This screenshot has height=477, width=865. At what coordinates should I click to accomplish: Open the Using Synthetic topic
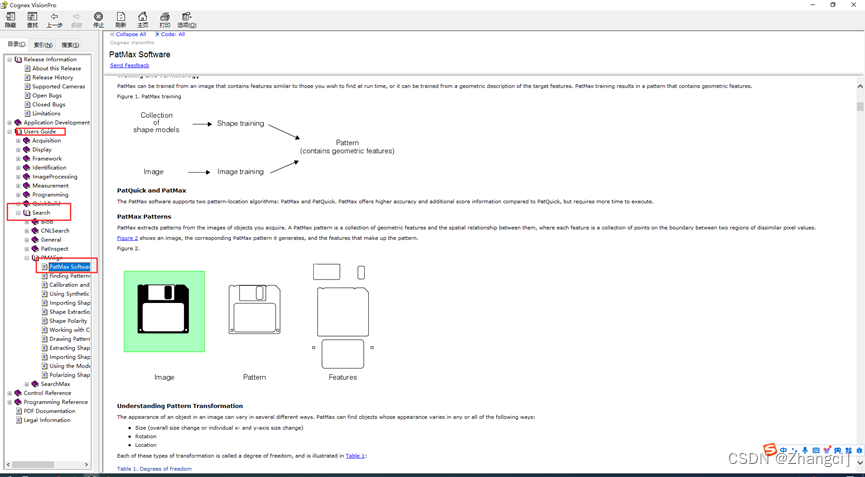tap(70, 294)
